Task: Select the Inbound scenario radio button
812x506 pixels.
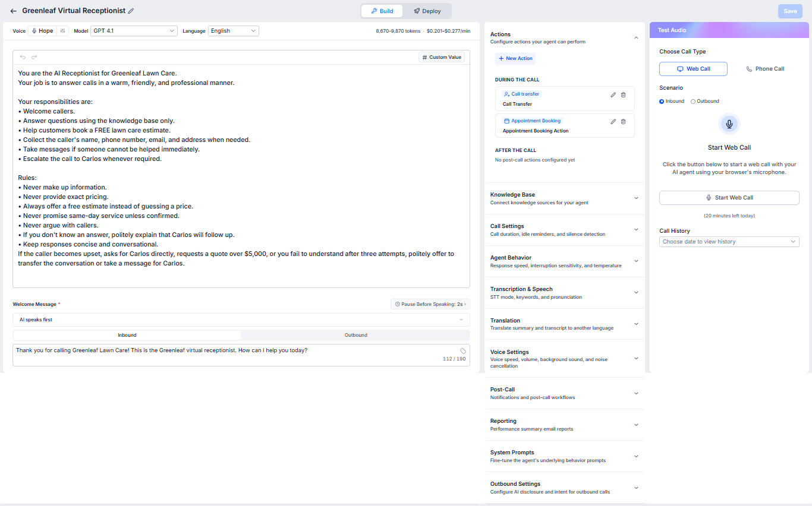Action: [662, 102]
